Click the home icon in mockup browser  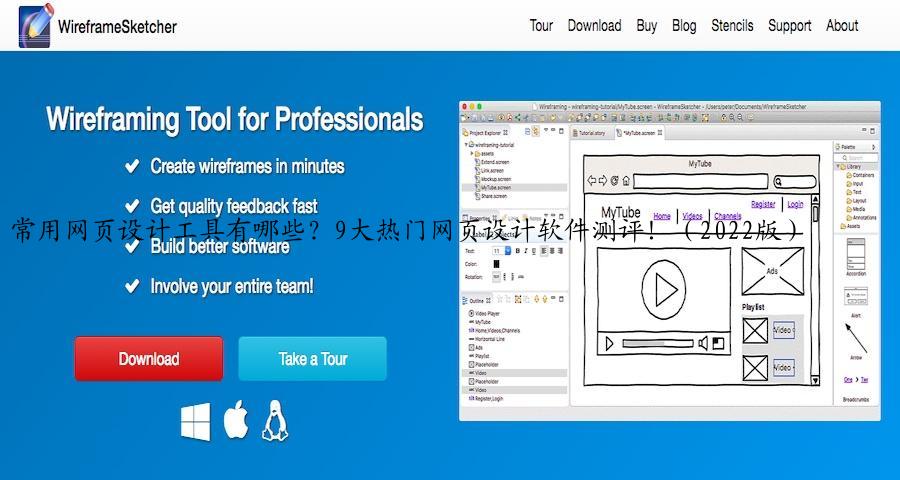[626, 181]
